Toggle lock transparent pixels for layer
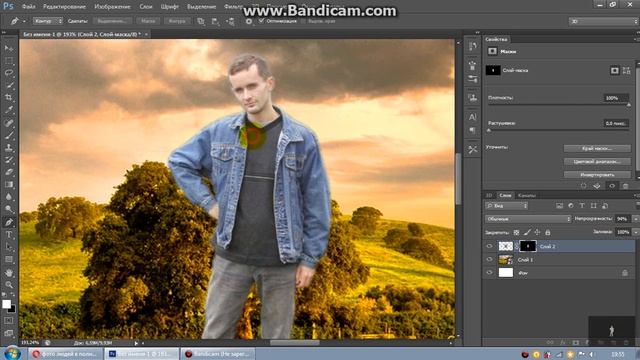This screenshot has height=360, width=640. [x=516, y=232]
